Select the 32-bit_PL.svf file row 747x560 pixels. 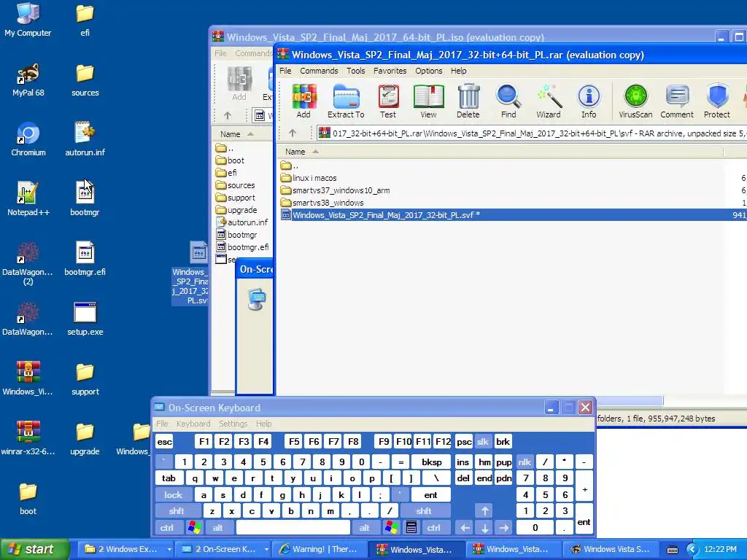tap(513, 215)
